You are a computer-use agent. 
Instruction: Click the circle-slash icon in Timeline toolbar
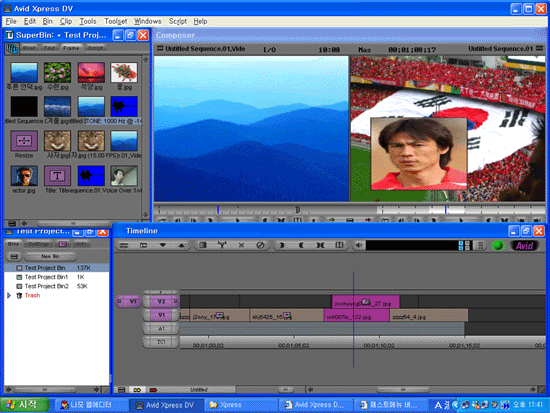click(x=260, y=245)
